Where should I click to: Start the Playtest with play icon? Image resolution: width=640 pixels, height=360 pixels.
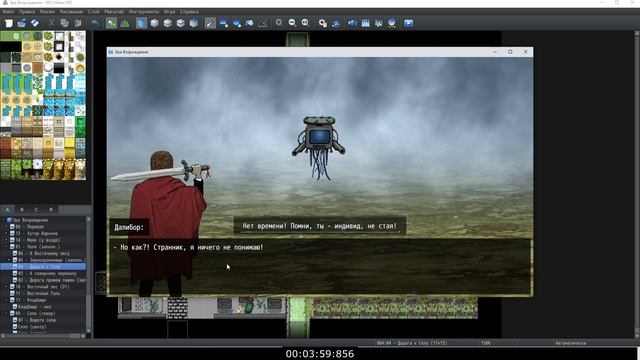point(408,23)
